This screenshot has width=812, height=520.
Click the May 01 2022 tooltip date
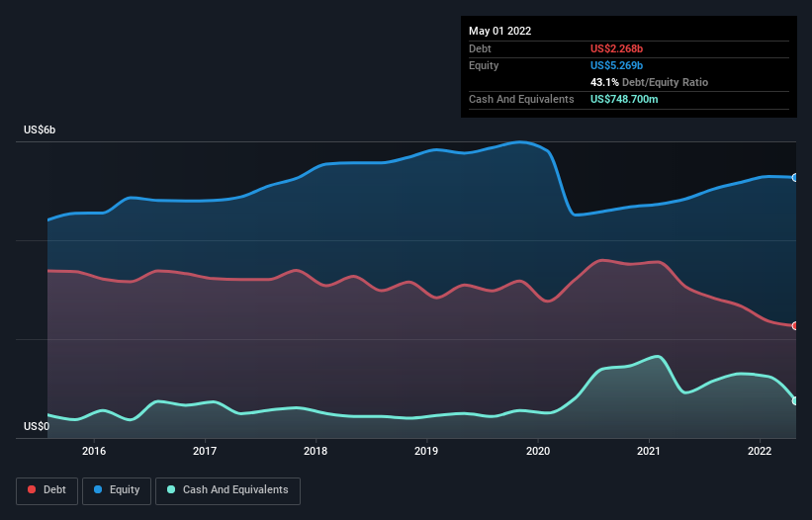point(499,31)
